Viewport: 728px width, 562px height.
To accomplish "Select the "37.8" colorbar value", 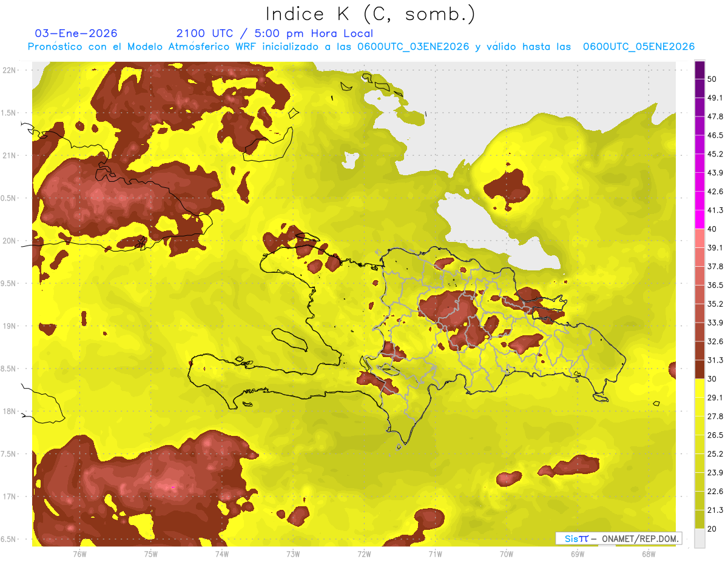I will 716,267.
